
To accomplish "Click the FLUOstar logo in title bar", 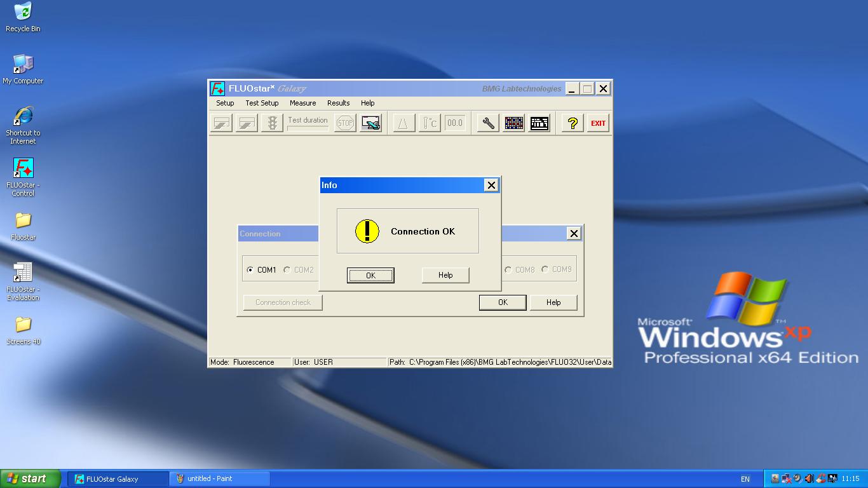I will tap(218, 88).
